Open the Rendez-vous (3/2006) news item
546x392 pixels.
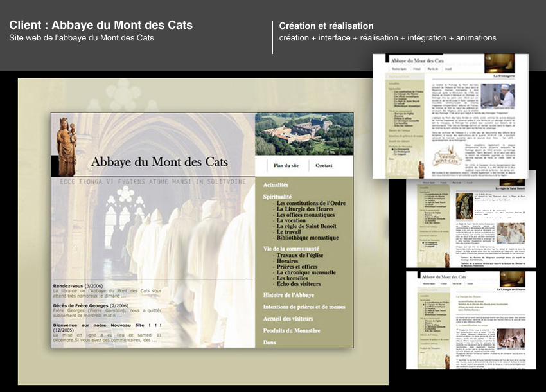[107, 291]
